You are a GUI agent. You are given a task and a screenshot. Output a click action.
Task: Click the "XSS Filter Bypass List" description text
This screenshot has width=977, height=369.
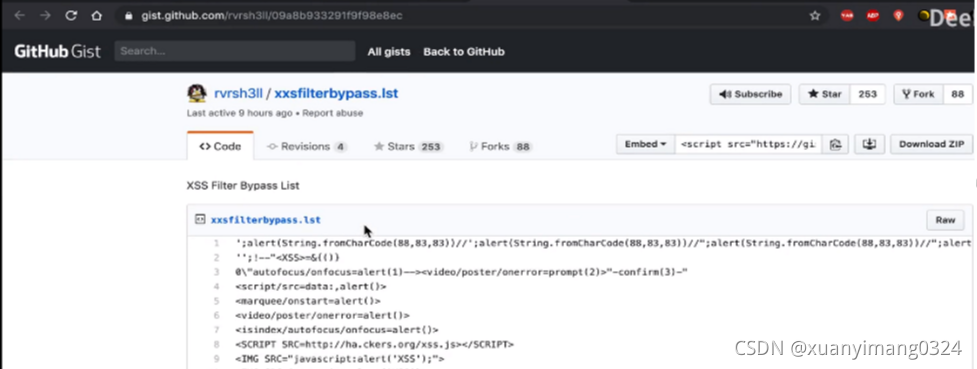coord(243,185)
